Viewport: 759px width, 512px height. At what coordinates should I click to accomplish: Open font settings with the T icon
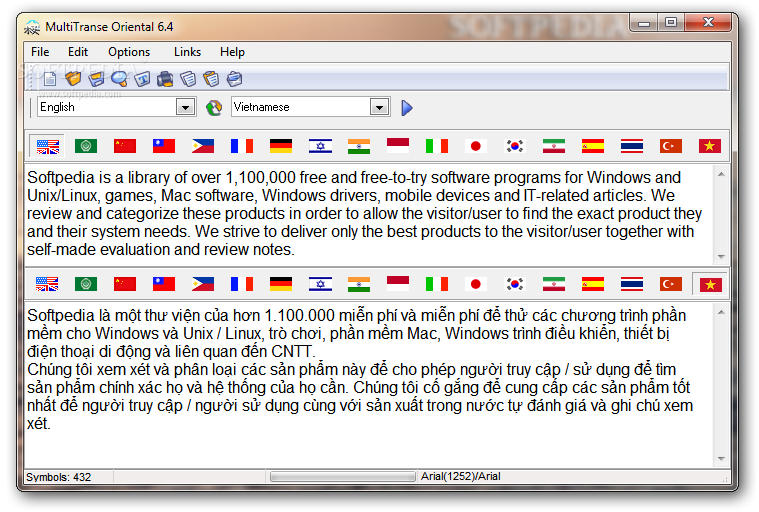coord(142,78)
